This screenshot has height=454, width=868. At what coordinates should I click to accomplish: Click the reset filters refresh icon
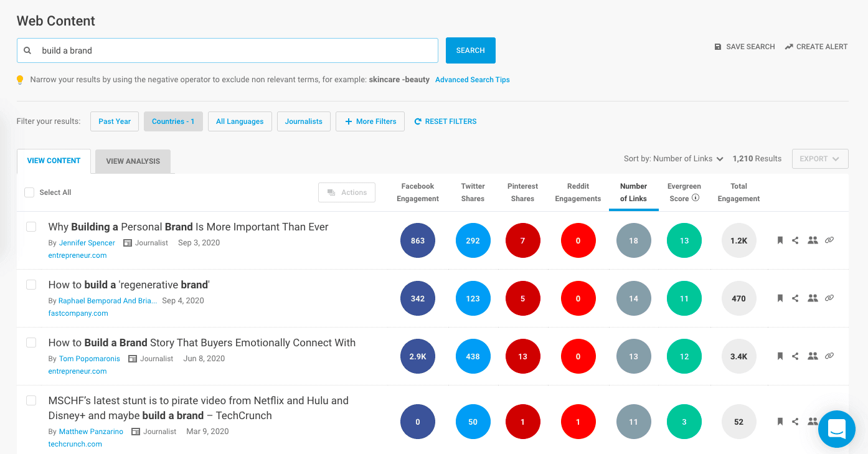(x=418, y=121)
